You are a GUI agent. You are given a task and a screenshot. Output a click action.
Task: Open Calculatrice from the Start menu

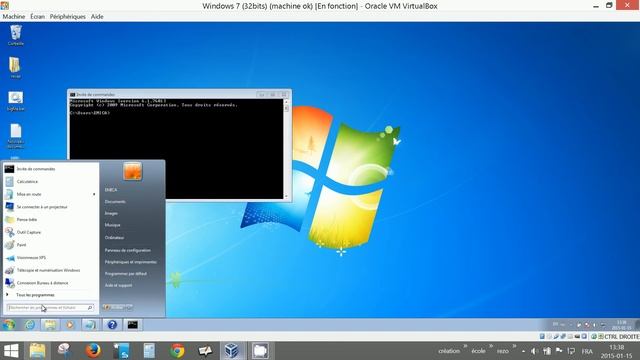coord(27,181)
